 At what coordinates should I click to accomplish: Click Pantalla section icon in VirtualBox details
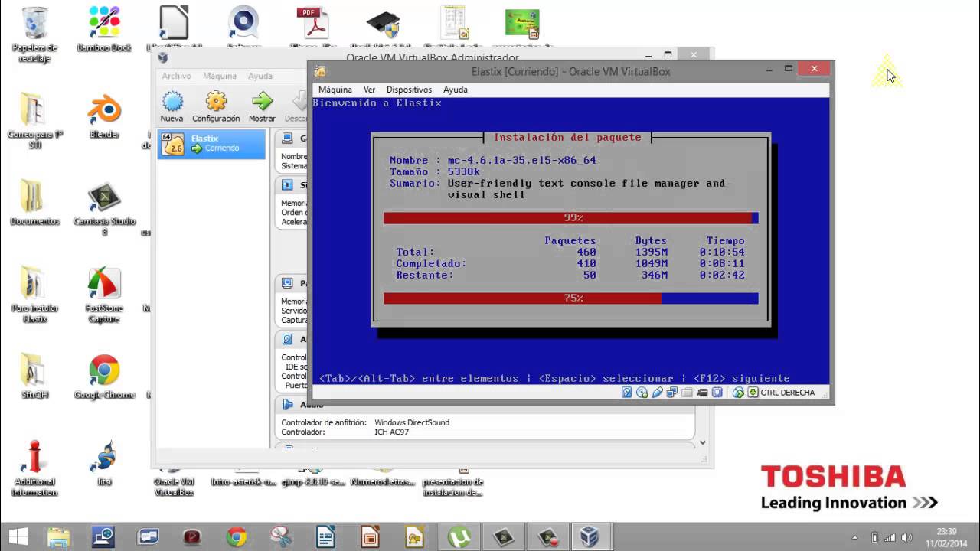click(x=288, y=283)
